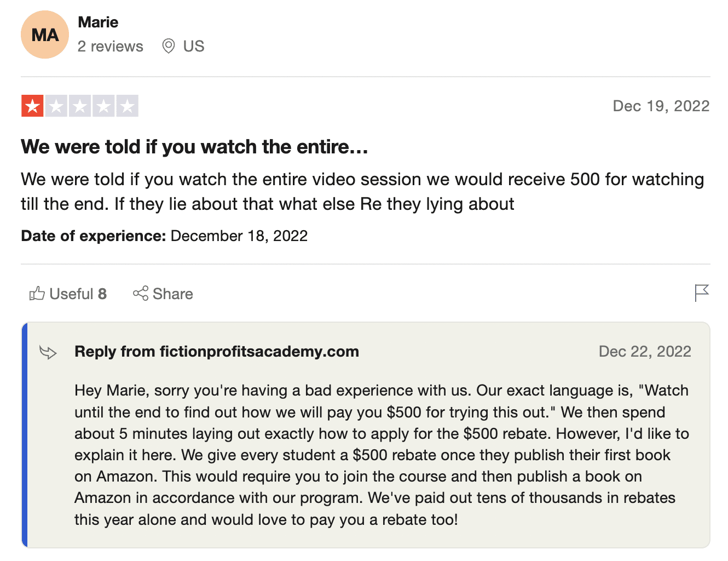Open the review title heading
The height and width of the screenshot is (561, 728).
(x=194, y=147)
